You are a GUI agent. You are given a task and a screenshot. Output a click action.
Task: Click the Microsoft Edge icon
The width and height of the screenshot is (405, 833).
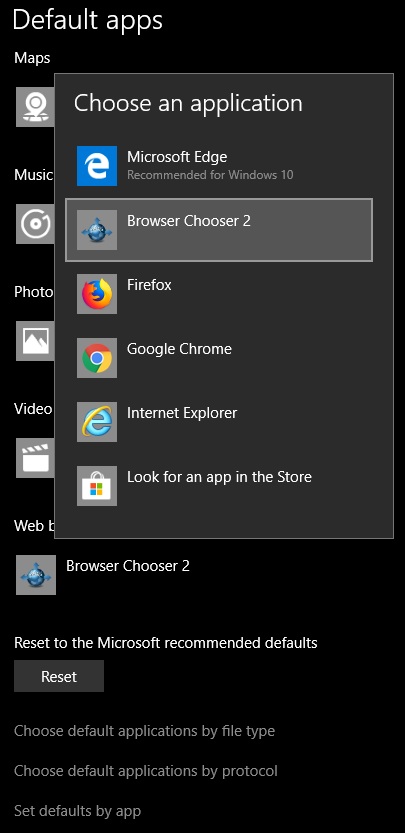(97, 166)
